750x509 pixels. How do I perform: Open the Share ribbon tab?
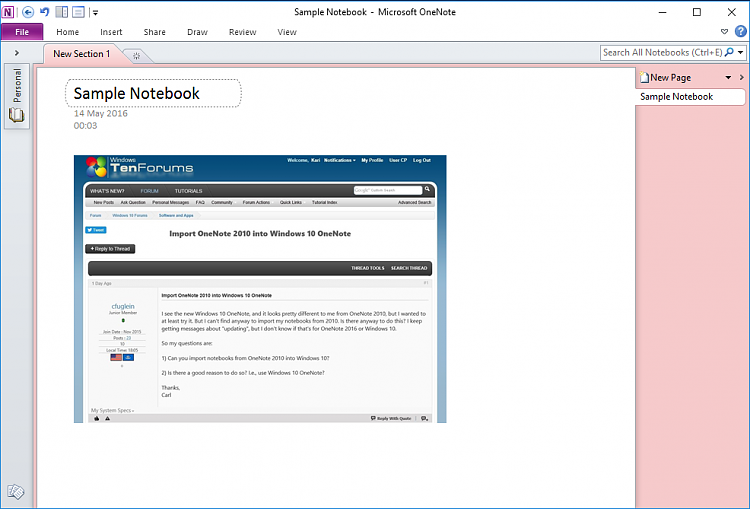[x=154, y=32]
